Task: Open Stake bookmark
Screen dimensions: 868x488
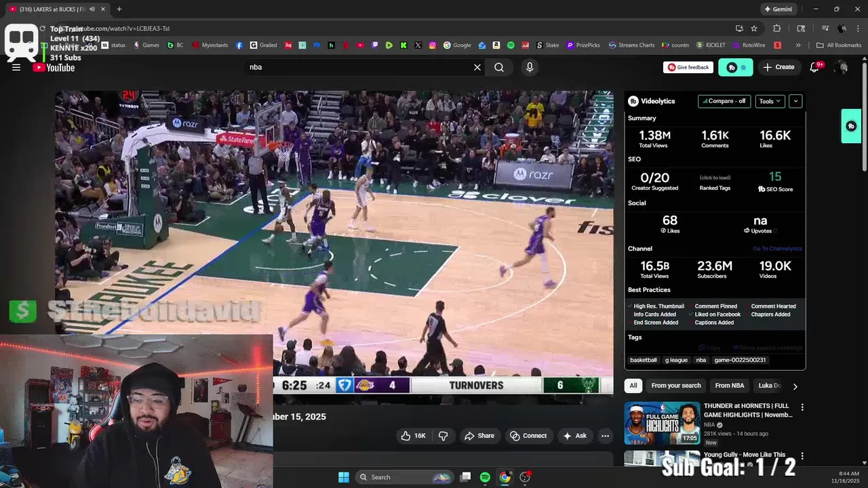Action: 548,45
